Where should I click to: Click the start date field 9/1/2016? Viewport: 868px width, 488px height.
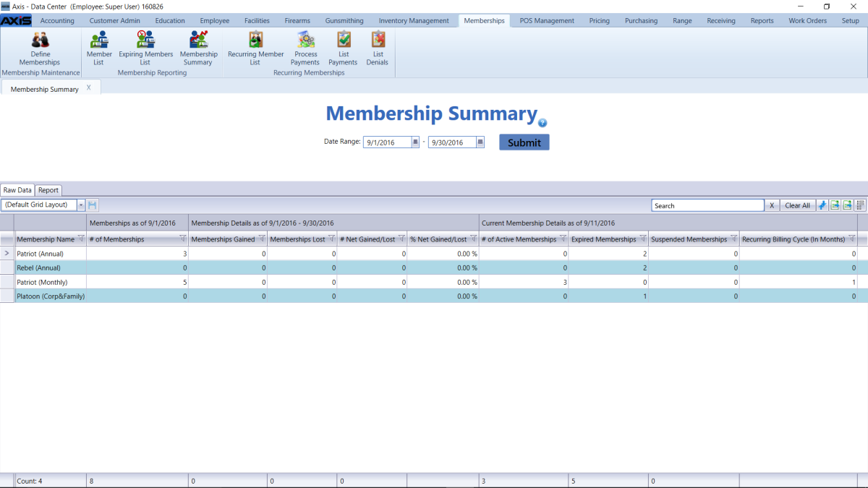click(x=387, y=142)
